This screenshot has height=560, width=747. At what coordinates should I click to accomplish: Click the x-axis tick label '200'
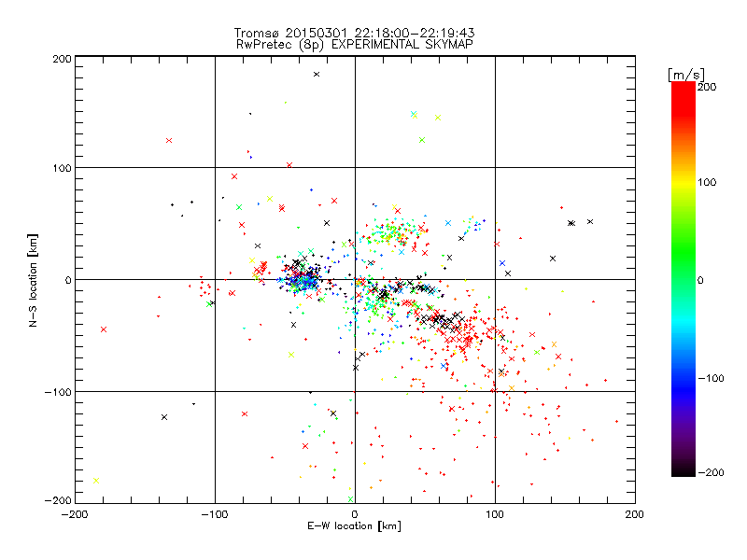click(635, 515)
